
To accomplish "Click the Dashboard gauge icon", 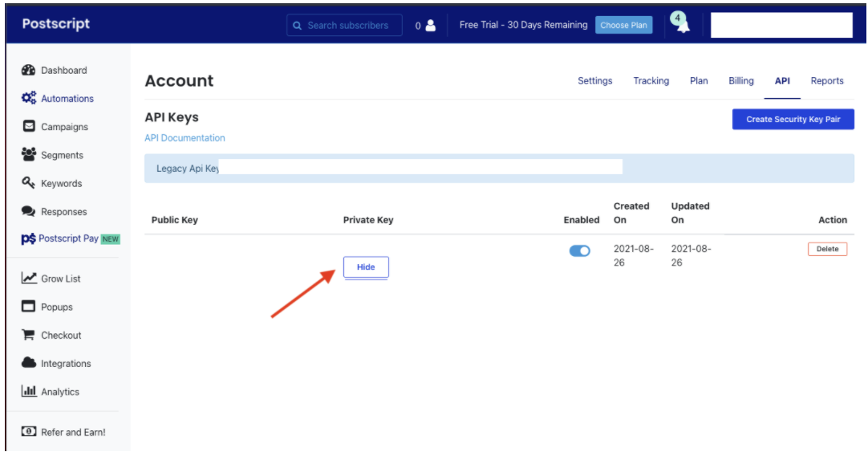I will [x=29, y=71].
